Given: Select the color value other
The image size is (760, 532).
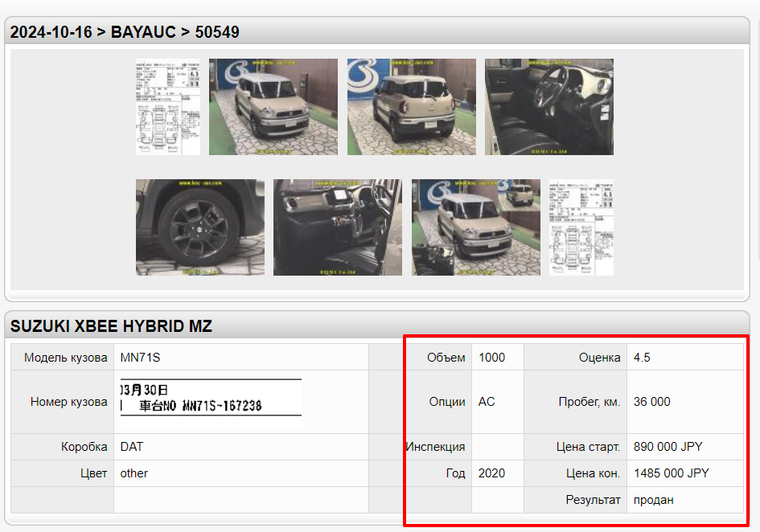Looking at the screenshot, I should pyautogui.click(x=134, y=473).
